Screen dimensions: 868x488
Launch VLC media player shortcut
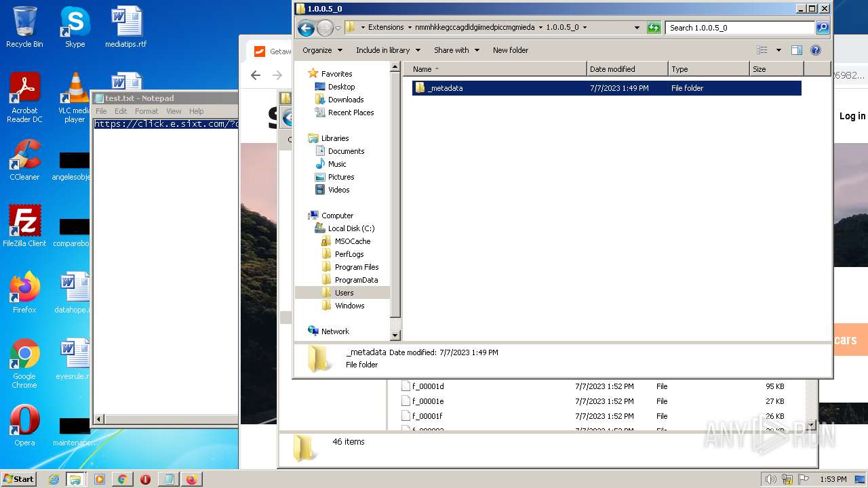click(75, 98)
